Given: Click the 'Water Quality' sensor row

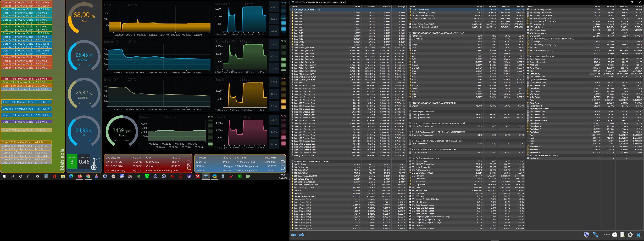Looking at the screenshot, I should pos(584,68).
